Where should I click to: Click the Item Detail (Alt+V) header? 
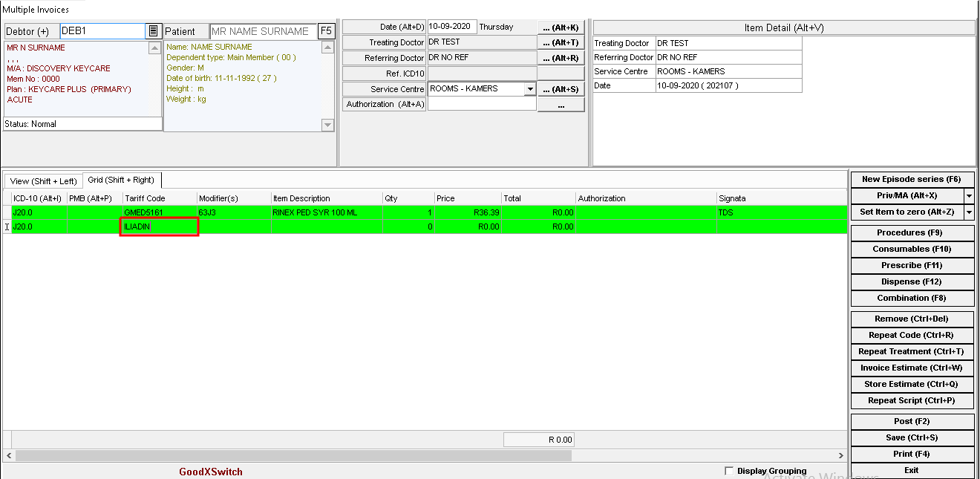click(783, 27)
